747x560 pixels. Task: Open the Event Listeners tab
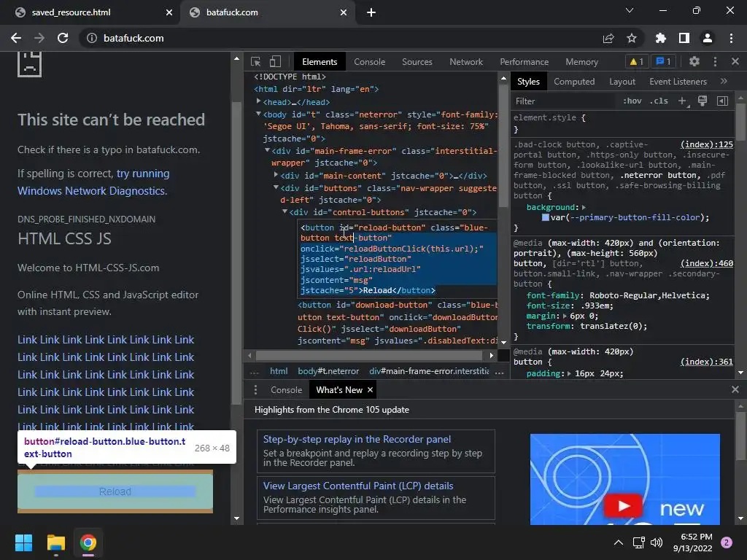click(678, 82)
